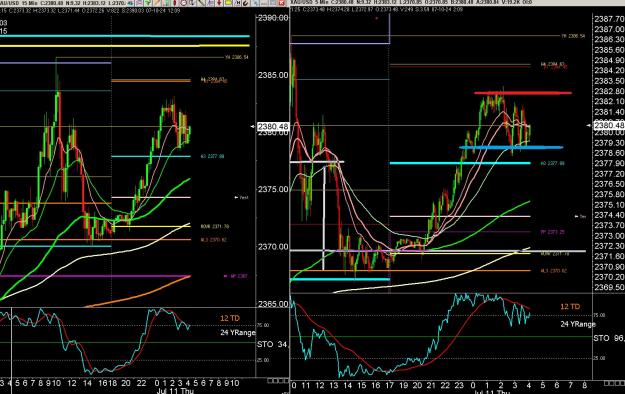
Task: Click the H icon in the toolbar
Action: coord(238,3)
